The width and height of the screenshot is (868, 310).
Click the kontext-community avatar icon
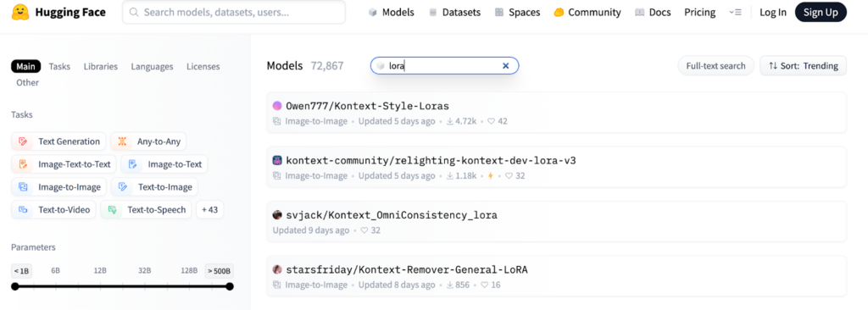click(277, 161)
